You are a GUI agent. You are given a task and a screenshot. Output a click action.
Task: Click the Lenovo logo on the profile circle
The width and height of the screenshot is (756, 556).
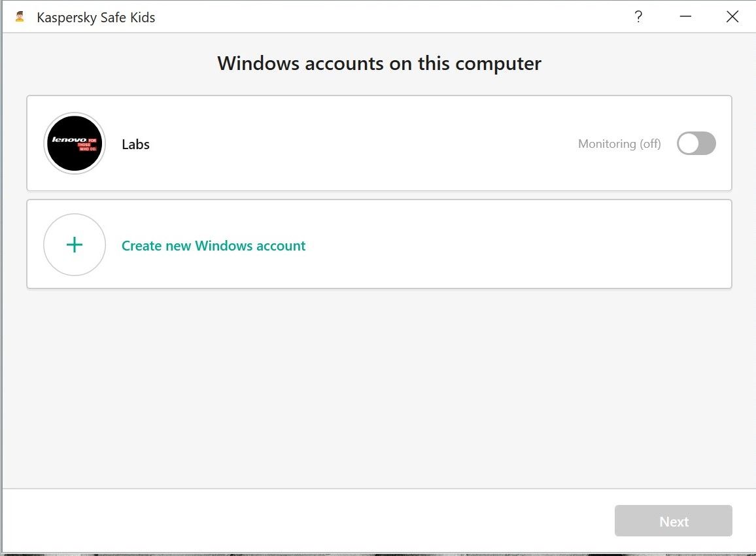[74, 143]
